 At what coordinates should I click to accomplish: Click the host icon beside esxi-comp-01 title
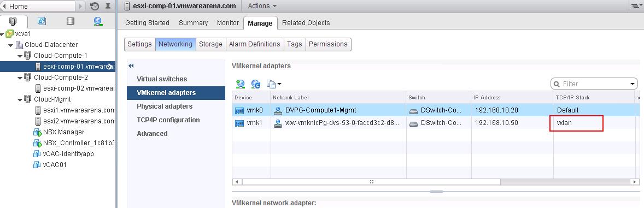127,6
